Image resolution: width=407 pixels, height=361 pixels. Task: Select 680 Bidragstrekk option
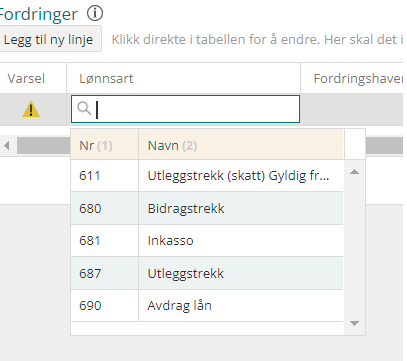pyautogui.click(x=207, y=208)
